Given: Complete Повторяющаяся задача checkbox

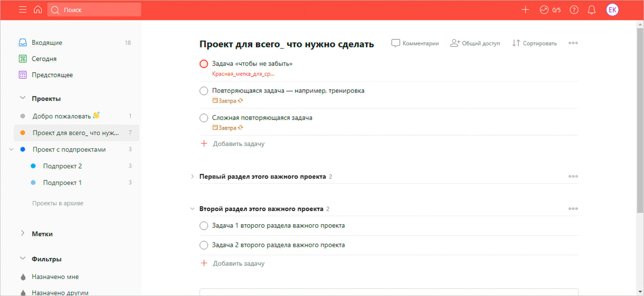Looking at the screenshot, I should (x=204, y=91).
